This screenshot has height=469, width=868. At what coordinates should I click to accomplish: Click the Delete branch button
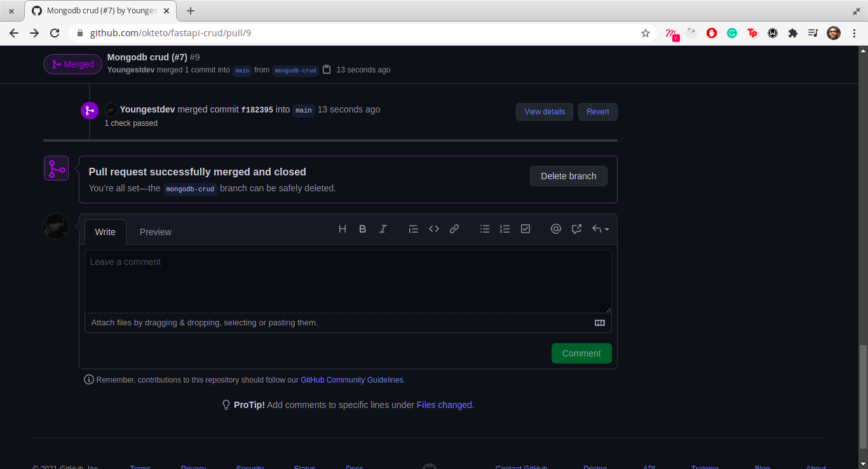[x=569, y=176]
